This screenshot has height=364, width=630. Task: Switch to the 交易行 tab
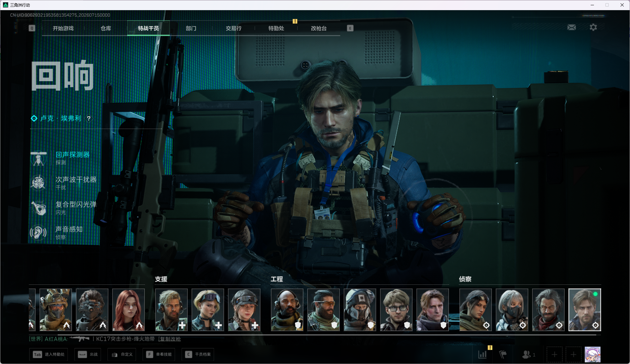(x=234, y=28)
